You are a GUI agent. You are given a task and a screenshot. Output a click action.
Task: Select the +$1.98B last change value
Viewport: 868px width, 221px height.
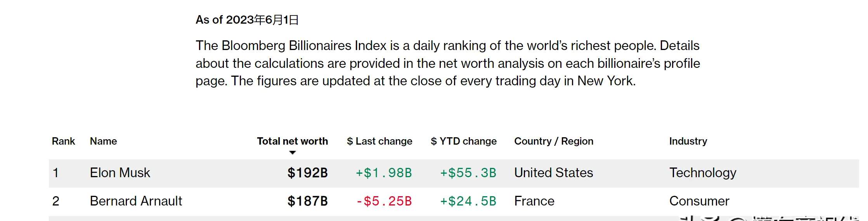(384, 173)
